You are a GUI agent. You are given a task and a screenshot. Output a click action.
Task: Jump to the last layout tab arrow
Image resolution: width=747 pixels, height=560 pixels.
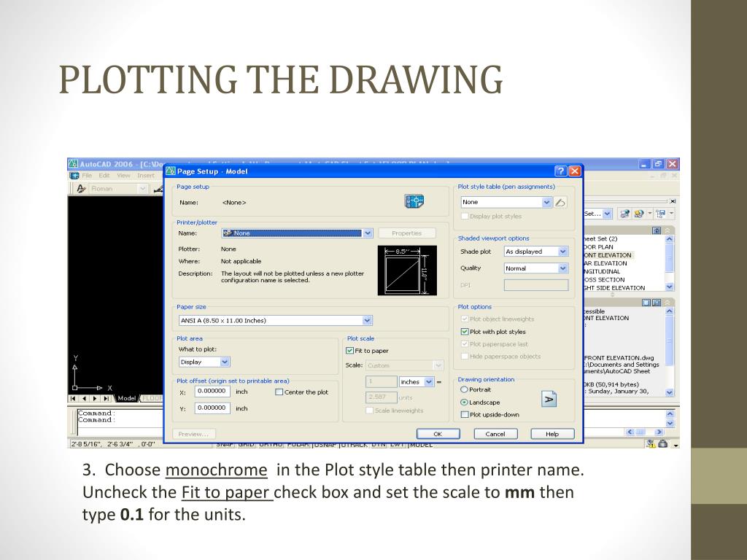click(107, 398)
